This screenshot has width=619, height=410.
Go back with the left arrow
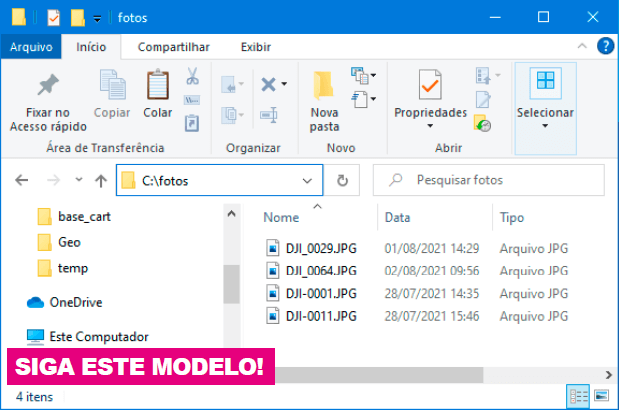click(22, 180)
